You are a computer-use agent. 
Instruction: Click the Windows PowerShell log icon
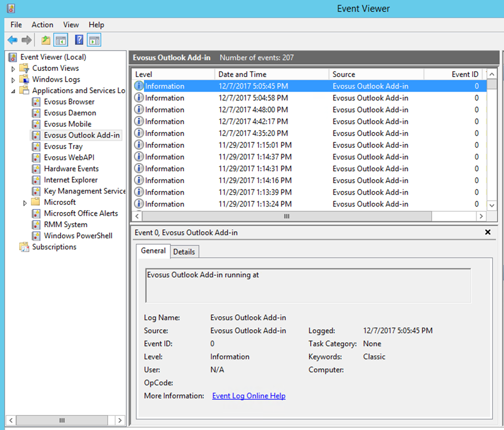[36, 236]
